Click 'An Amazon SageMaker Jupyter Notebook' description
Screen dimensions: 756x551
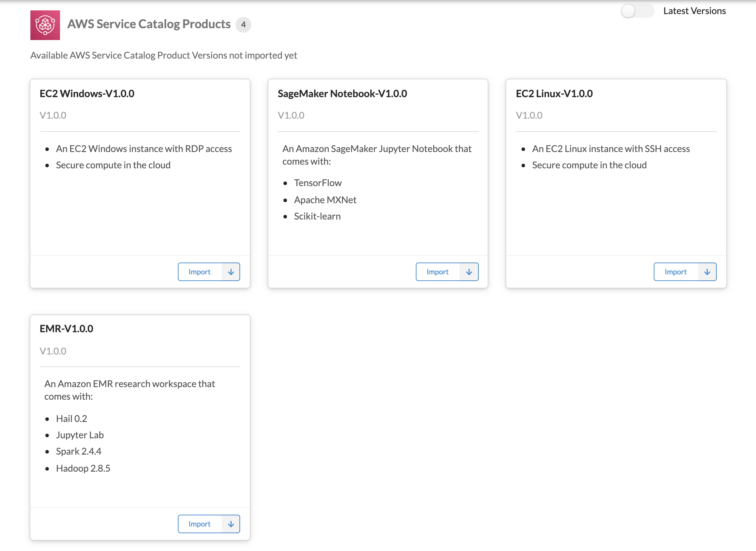[377, 155]
